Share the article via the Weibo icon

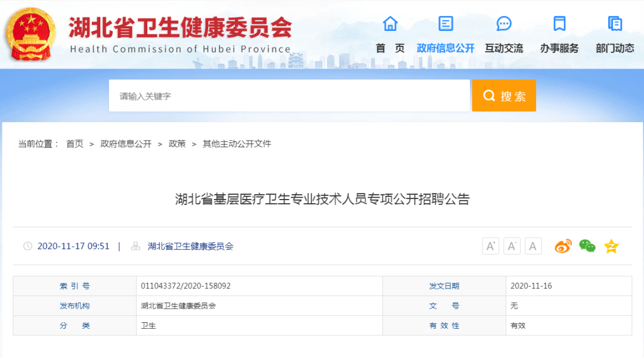coord(563,245)
